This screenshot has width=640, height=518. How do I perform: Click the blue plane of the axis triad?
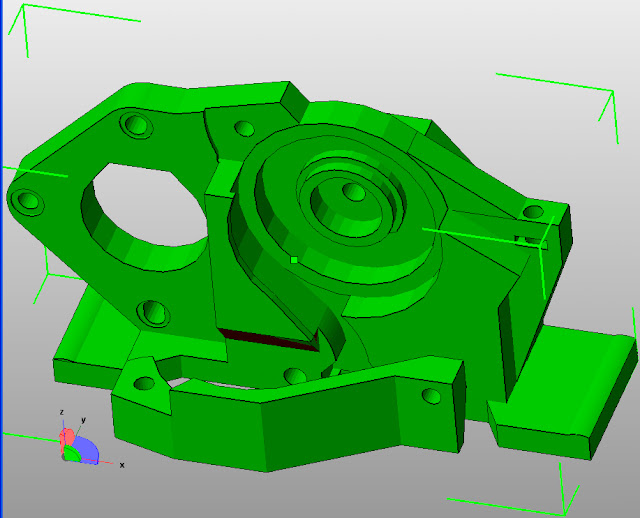pyautogui.click(x=87, y=449)
